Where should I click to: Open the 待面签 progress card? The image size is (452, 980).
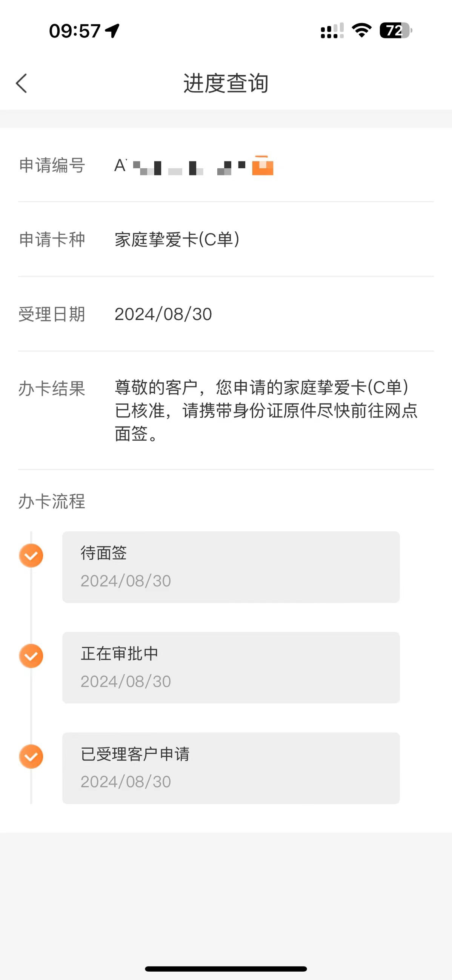pos(231,567)
